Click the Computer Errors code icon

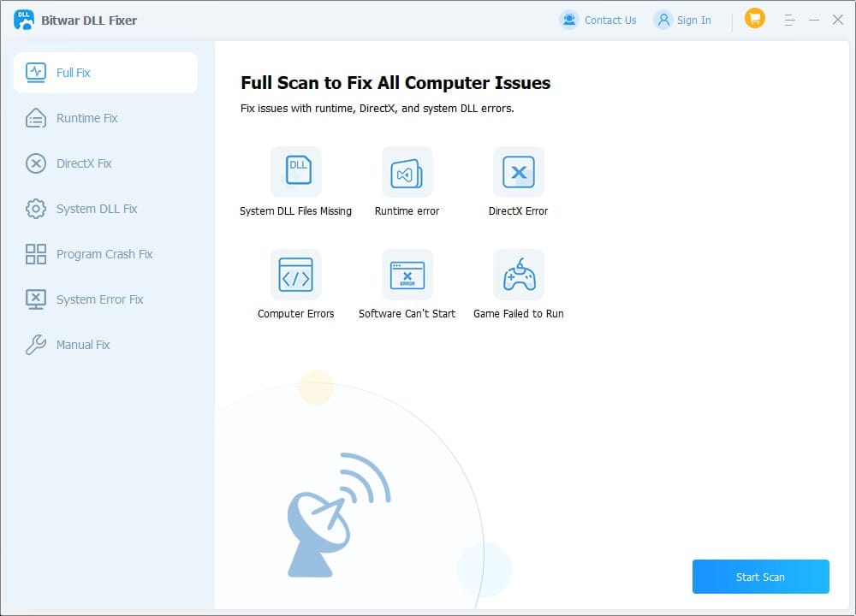click(x=296, y=275)
